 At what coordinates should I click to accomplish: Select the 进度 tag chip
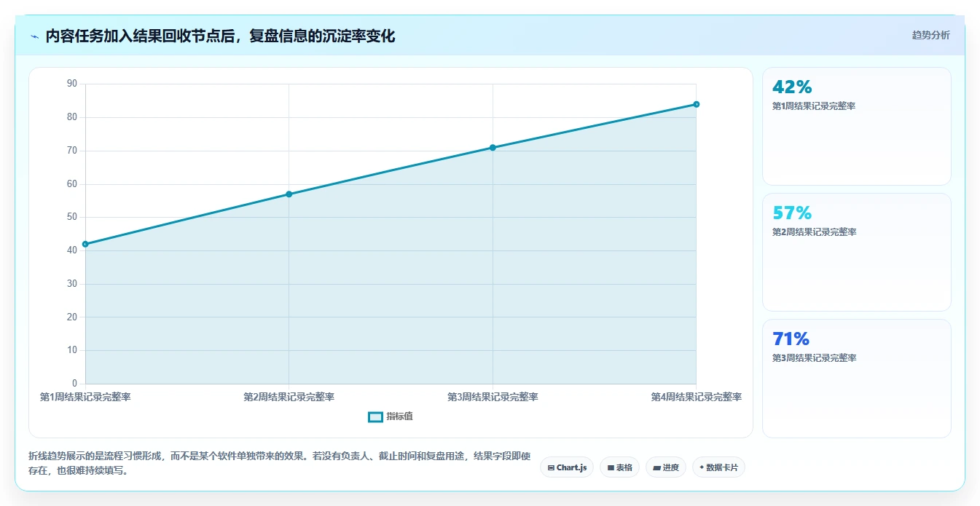pos(666,467)
